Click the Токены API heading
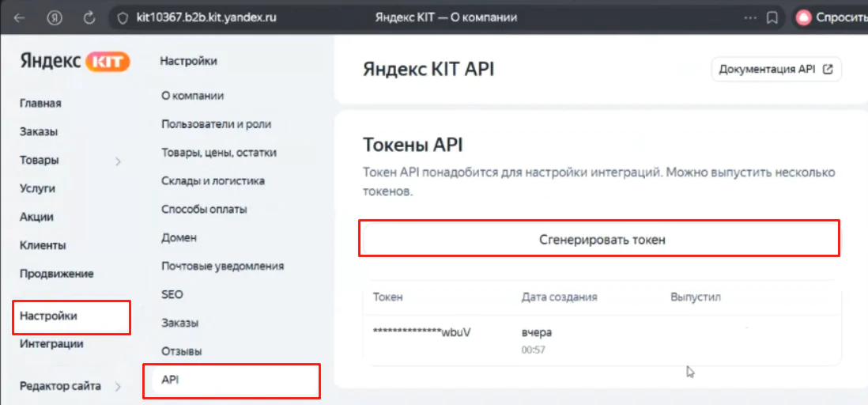Screen dimensions: 868x405 pyautogui.click(x=413, y=146)
